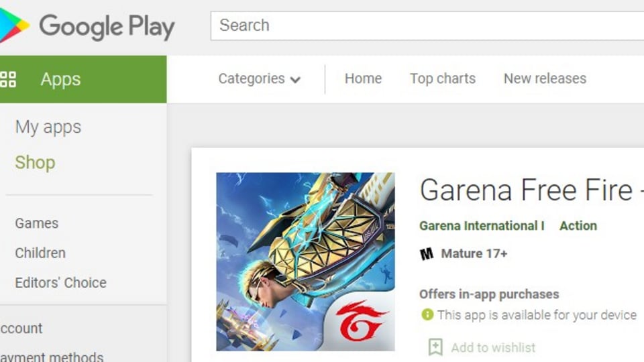
Task: Open the Action genre link
Action: 578,226
